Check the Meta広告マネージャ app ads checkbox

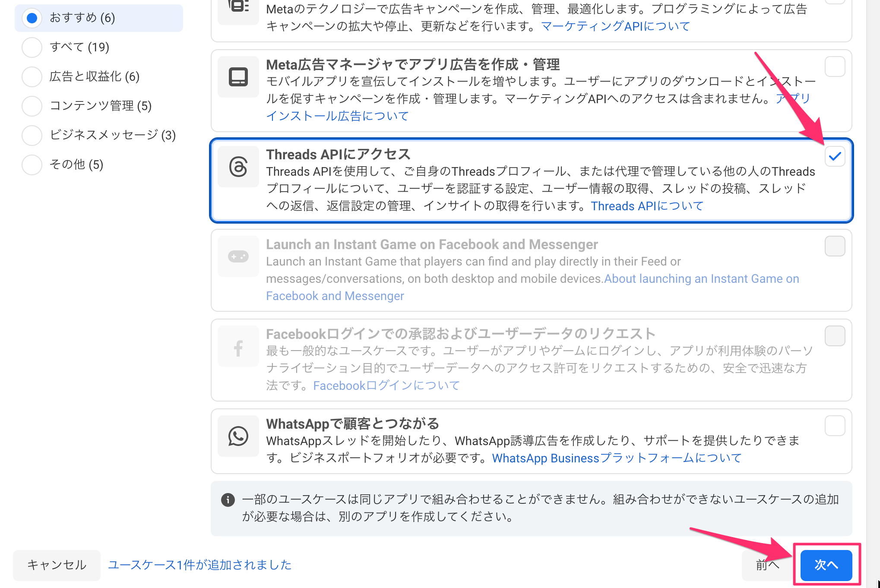pyautogui.click(x=835, y=66)
